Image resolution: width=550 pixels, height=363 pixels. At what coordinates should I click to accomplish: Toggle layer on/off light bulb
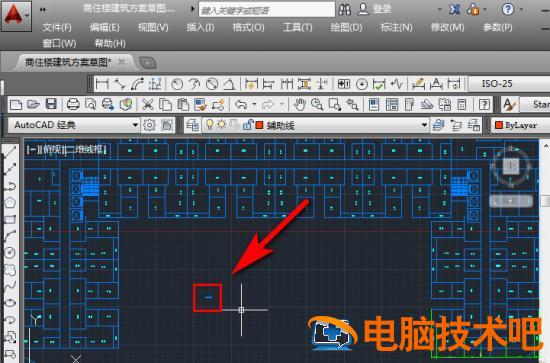[x=209, y=125]
